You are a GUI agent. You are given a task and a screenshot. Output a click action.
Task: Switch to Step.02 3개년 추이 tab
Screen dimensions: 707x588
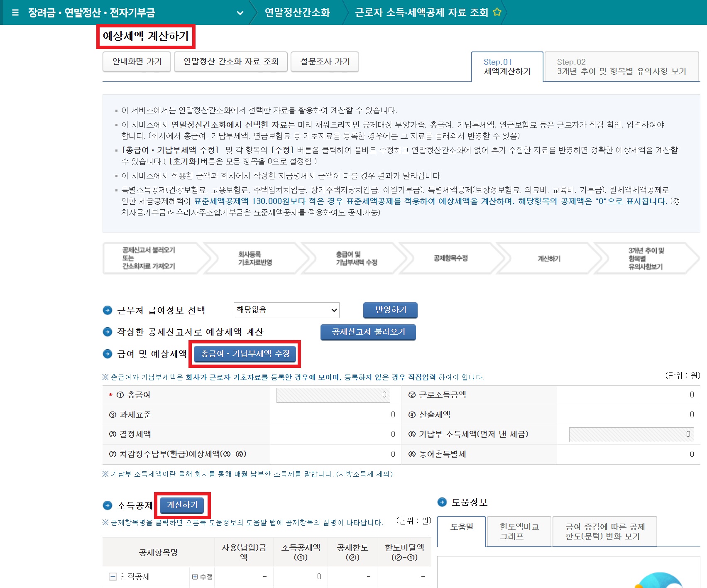click(x=621, y=66)
